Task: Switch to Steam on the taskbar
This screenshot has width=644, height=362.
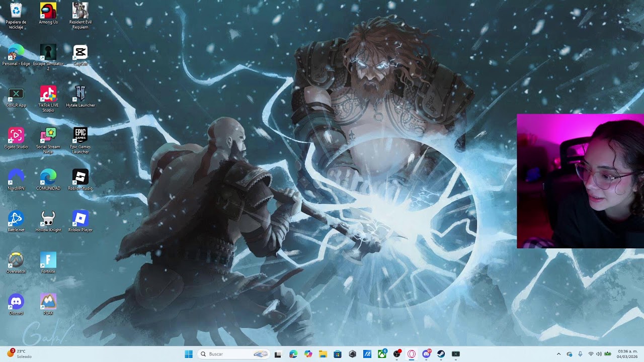Action: tap(441, 354)
